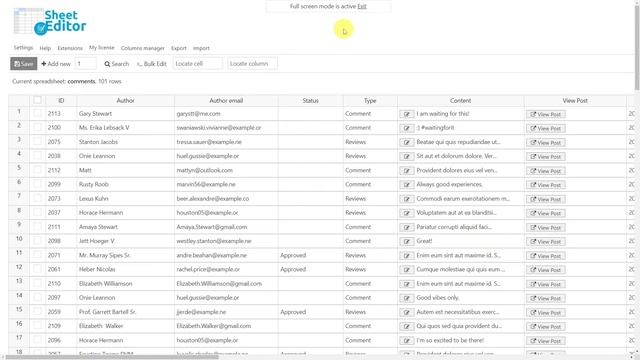Edit content icon for 'Great!' comment
The image size is (640, 360).
pyautogui.click(x=407, y=242)
